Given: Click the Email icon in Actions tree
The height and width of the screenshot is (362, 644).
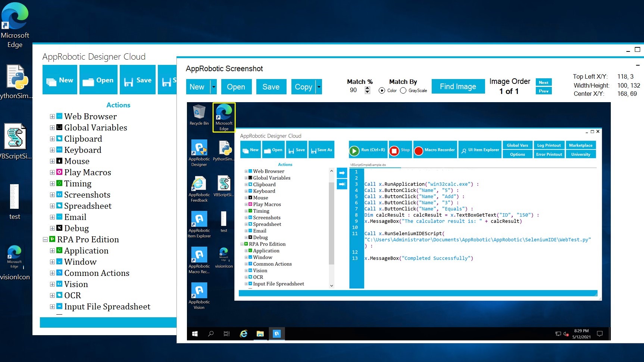Looking at the screenshot, I should 59,217.
